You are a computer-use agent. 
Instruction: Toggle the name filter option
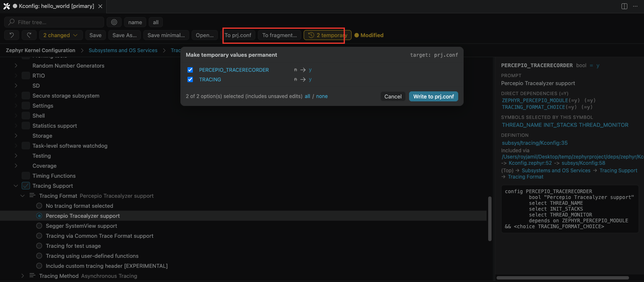pos(135,22)
